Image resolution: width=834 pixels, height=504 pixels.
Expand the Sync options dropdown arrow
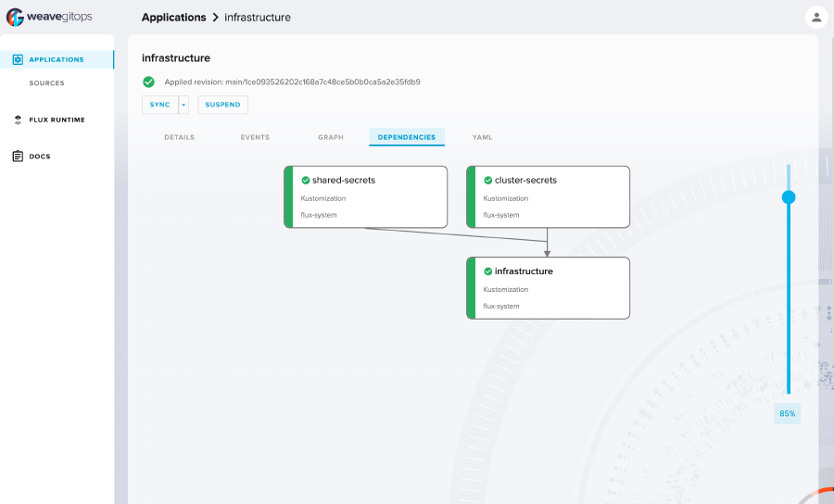coord(183,105)
